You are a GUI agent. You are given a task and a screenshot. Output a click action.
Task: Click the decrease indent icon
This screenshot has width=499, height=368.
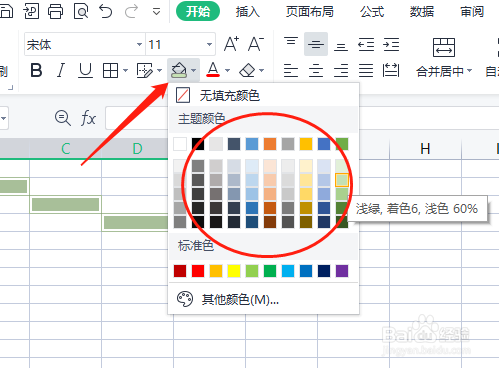[x=366, y=44]
